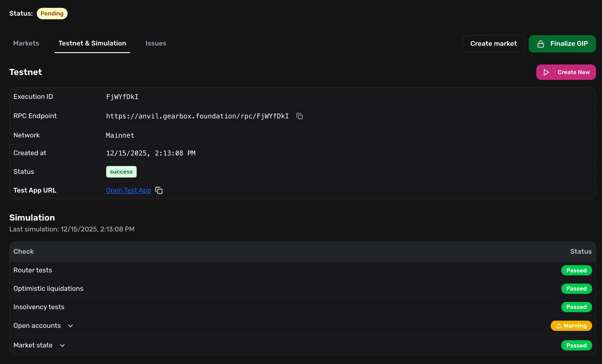Click the warning triangle icon

coord(559,326)
